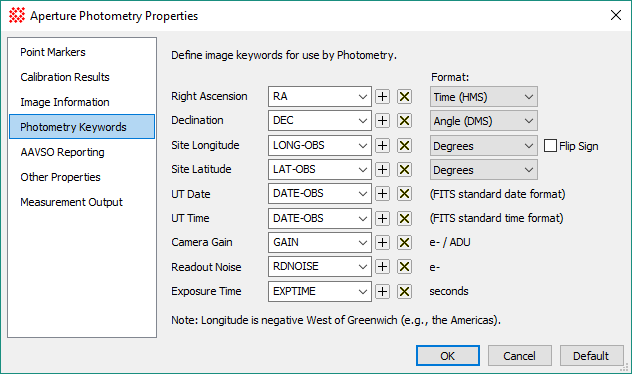
Task: Click the plus icon beside Readout Noise
Action: coord(383,267)
